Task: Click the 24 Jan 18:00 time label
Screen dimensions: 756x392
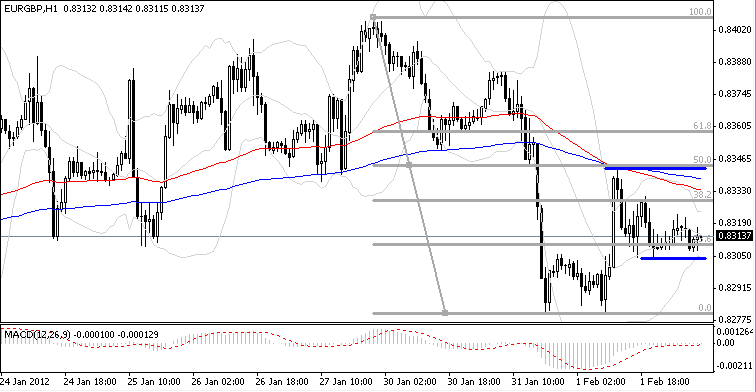Action: 90,381
